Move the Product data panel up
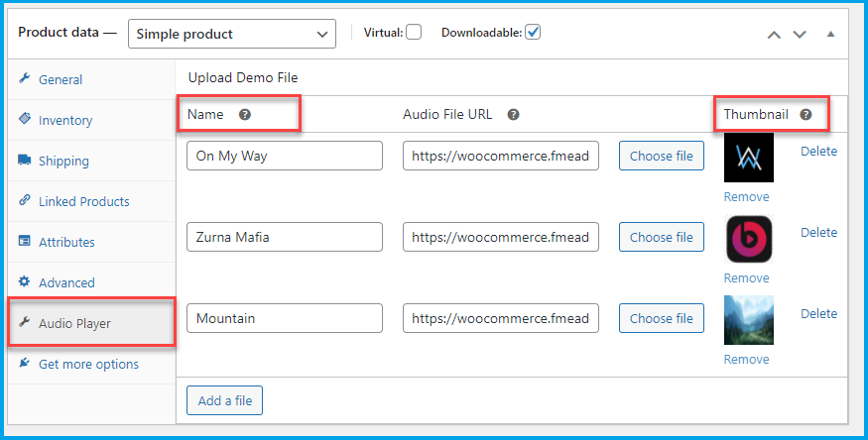This screenshot has width=868, height=440. (x=774, y=35)
